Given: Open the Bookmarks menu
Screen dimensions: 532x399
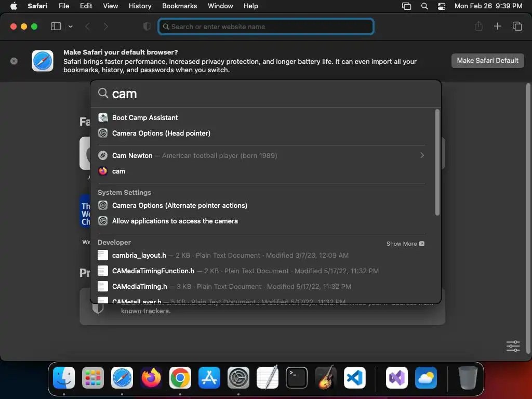Looking at the screenshot, I should click(x=179, y=6).
